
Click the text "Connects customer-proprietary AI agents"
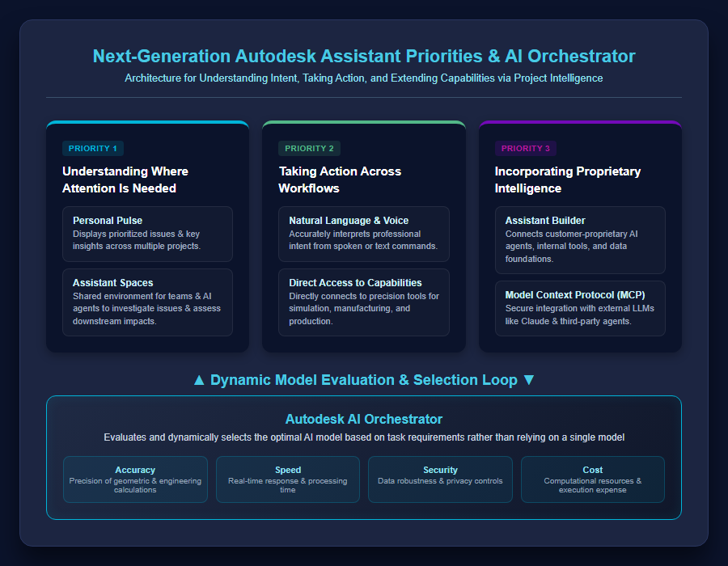tap(572, 247)
